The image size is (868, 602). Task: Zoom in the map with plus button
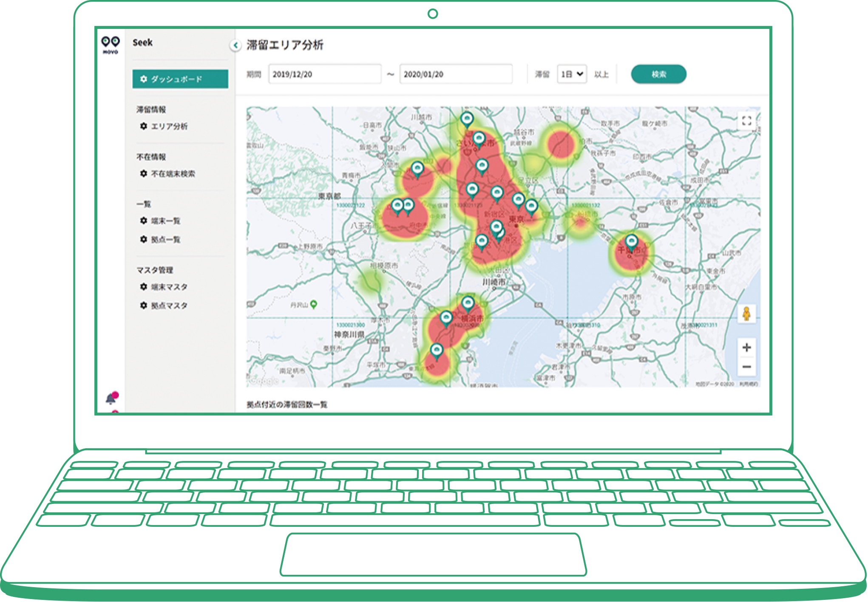(x=746, y=348)
